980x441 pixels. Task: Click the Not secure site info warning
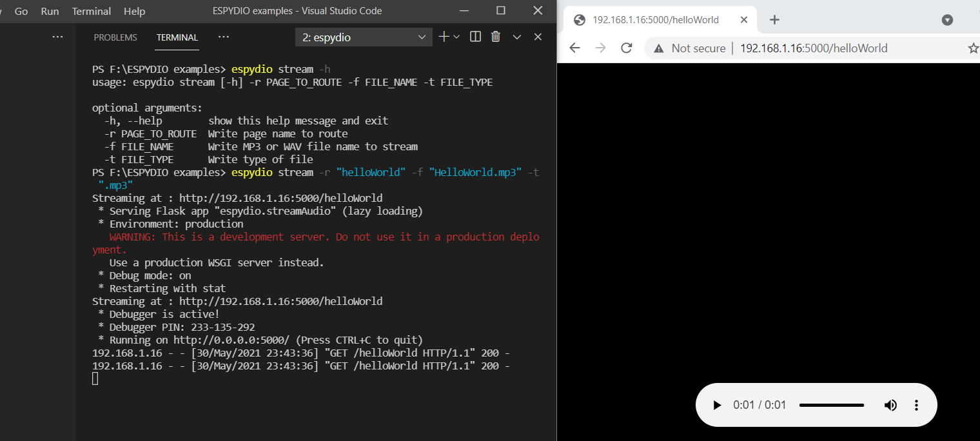pos(689,48)
